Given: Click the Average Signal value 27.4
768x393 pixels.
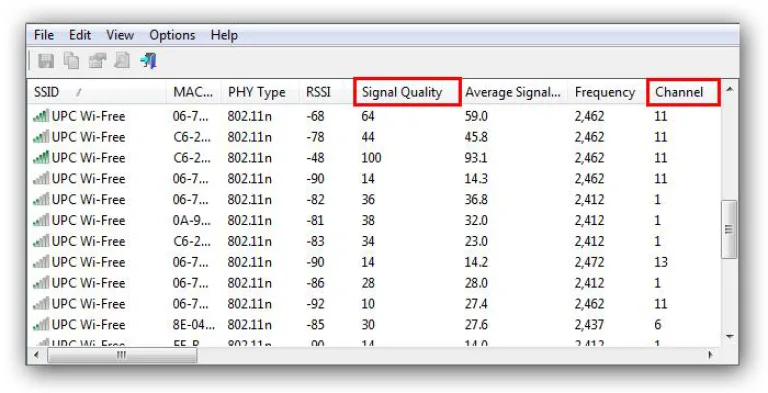Looking at the screenshot, I should [x=476, y=304].
